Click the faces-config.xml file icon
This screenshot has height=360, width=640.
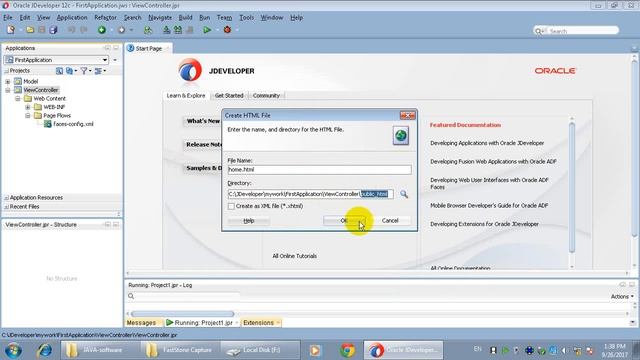47,124
